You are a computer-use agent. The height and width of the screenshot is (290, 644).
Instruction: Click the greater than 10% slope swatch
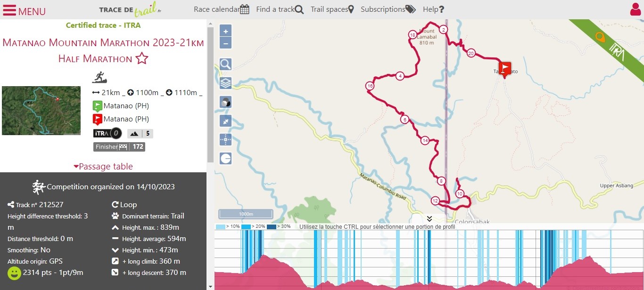point(220,226)
